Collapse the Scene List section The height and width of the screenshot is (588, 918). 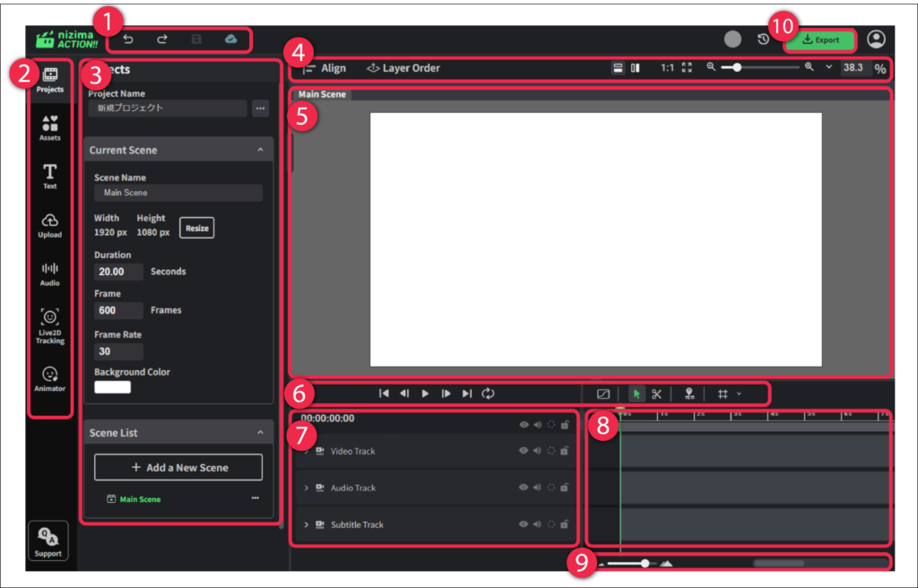pos(261,433)
